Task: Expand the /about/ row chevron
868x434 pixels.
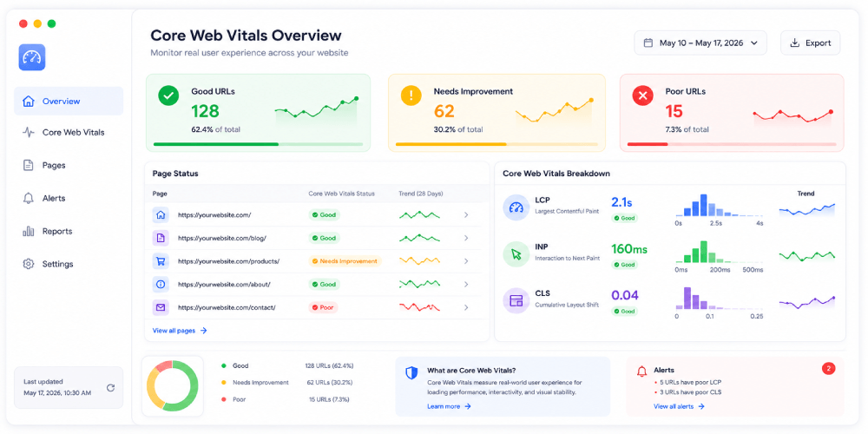Action: 466,284
